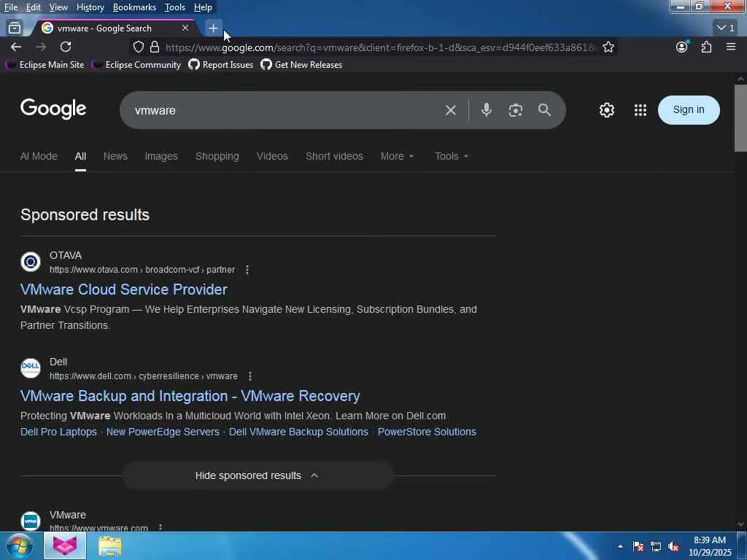Open the Firefox hamburger application menu
The height and width of the screenshot is (560, 747).
[x=731, y=47]
